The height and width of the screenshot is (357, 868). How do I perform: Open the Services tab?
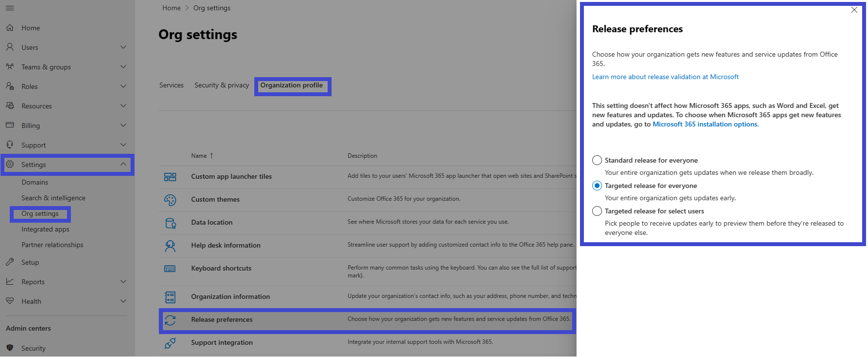pyautogui.click(x=171, y=85)
